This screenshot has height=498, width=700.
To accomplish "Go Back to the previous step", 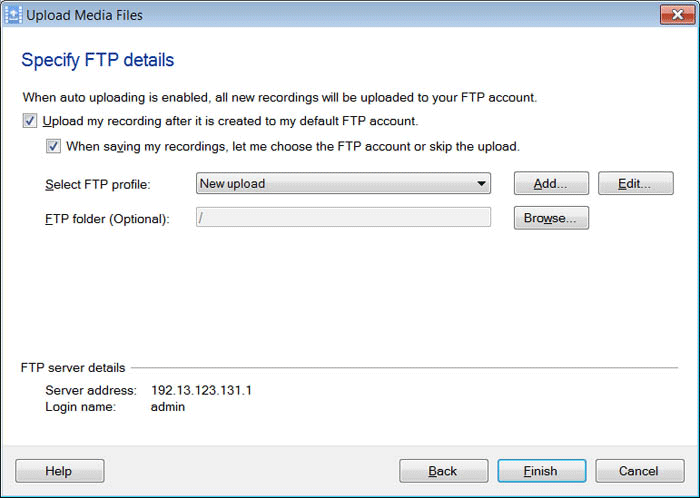I will pos(443,471).
